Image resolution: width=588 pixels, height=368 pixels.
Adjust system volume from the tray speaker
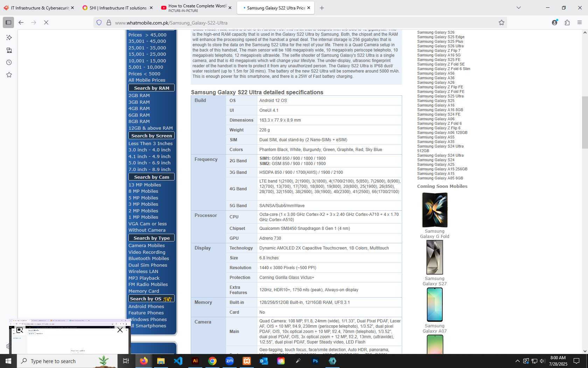(542, 361)
